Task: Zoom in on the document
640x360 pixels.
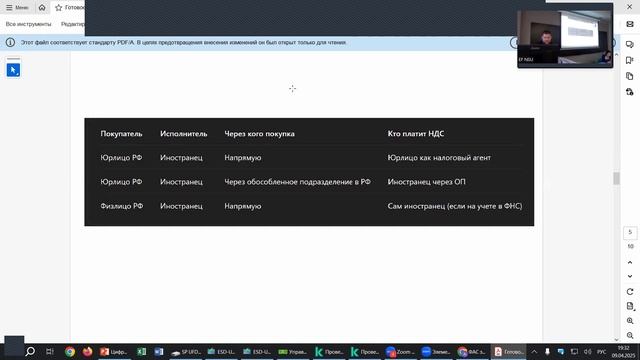Action: coord(630,321)
